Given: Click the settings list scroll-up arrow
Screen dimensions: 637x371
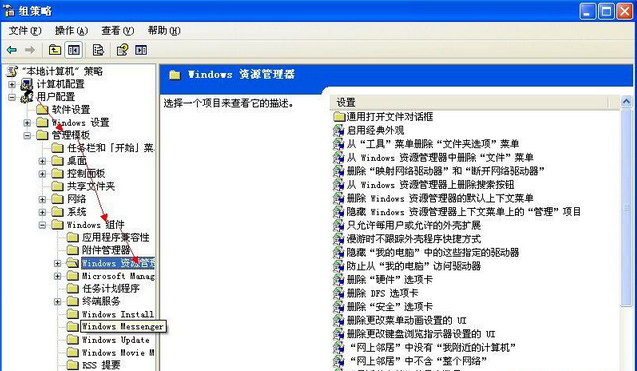Looking at the screenshot, I should tap(626, 102).
